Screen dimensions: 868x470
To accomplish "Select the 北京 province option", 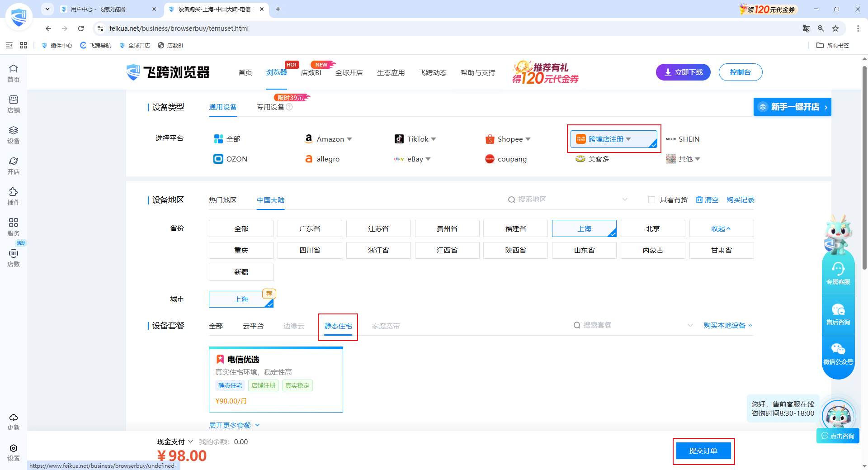I will coord(653,228).
